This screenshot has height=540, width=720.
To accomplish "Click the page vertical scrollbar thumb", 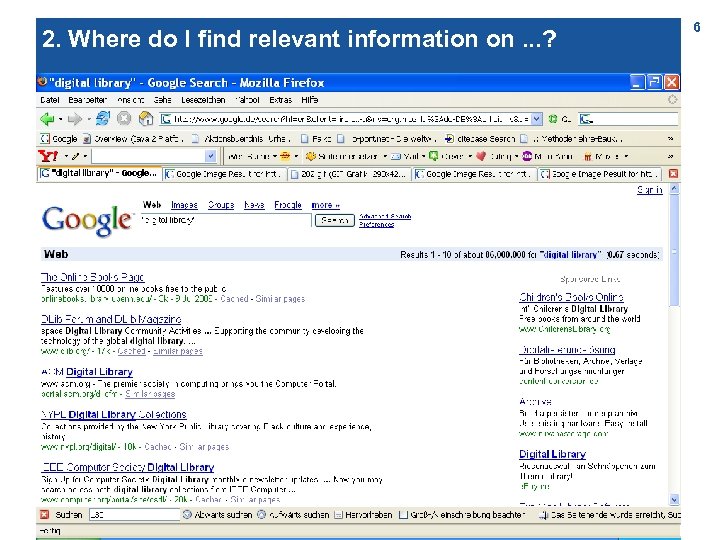I will [x=674, y=250].
